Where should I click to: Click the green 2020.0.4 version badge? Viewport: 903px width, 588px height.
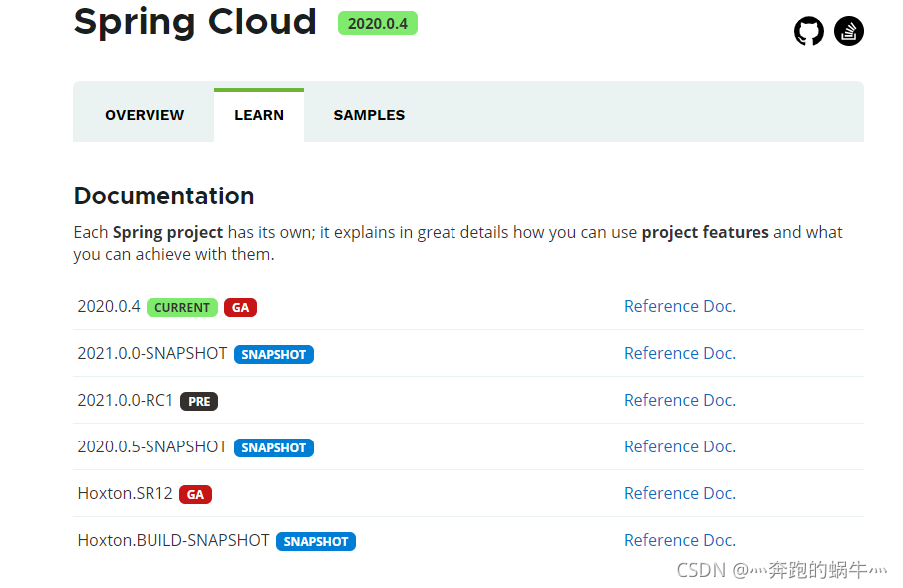tap(378, 23)
